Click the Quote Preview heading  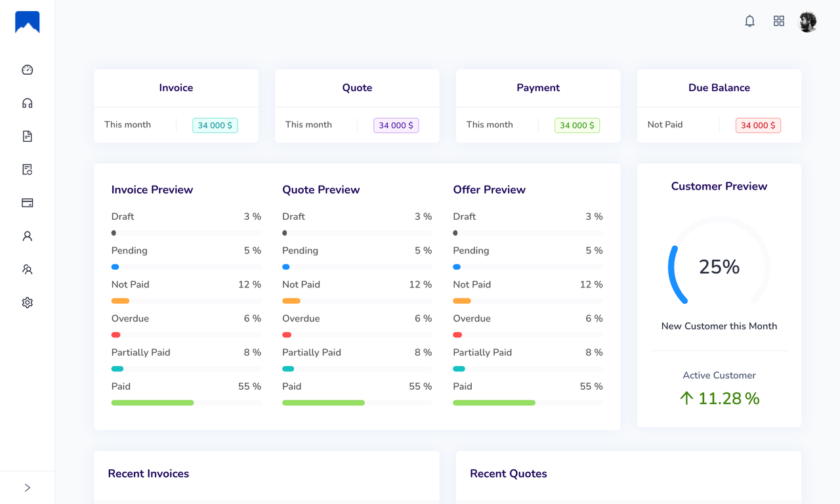coord(321,190)
